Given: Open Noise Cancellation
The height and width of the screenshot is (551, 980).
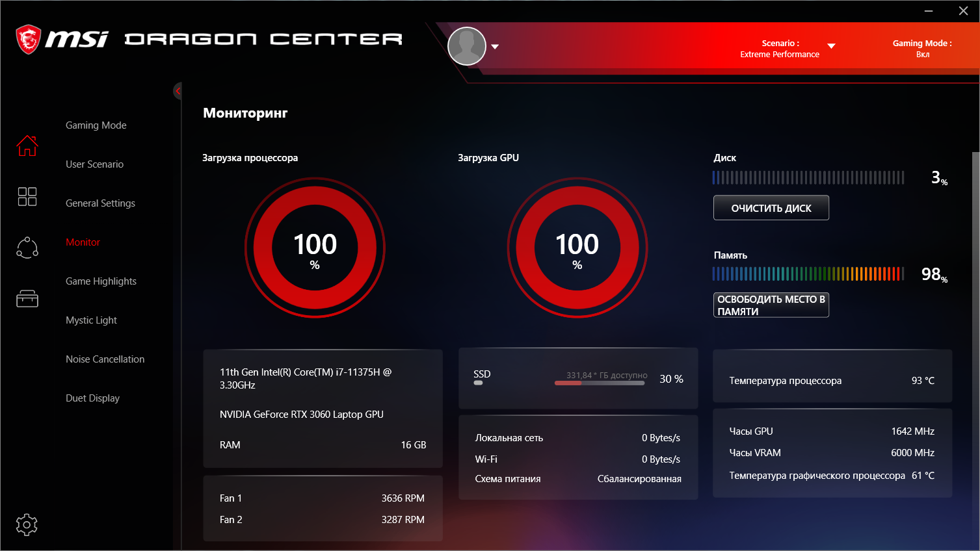Looking at the screenshot, I should tap(105, 359).
